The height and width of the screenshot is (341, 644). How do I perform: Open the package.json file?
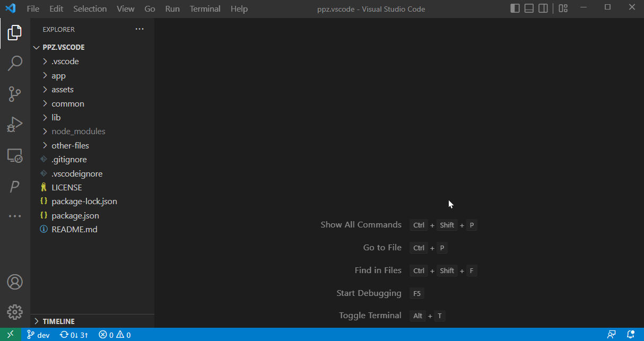pos(92,215)
